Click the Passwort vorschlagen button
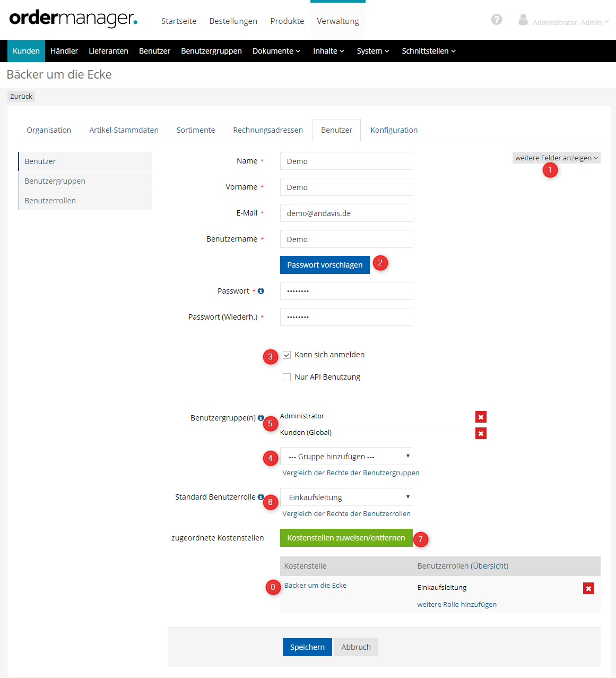This screenshot has width=616, height=678. (325, 265)
